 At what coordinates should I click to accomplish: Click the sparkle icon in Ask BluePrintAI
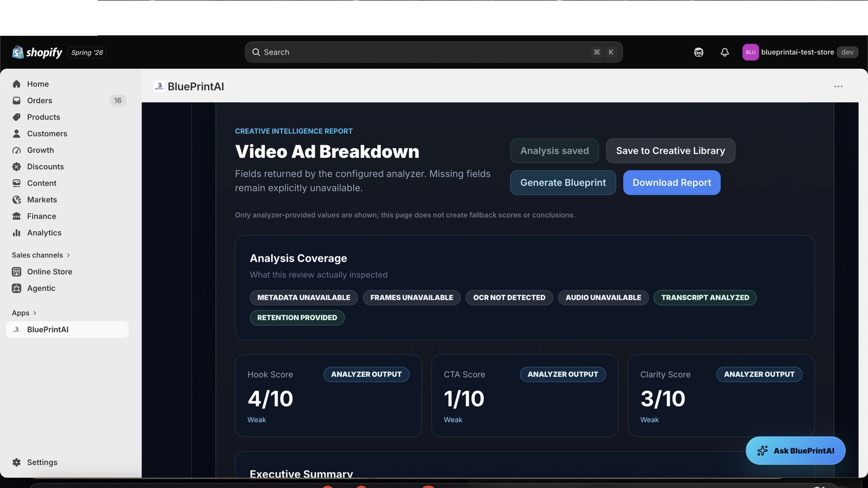click(762, 451)
